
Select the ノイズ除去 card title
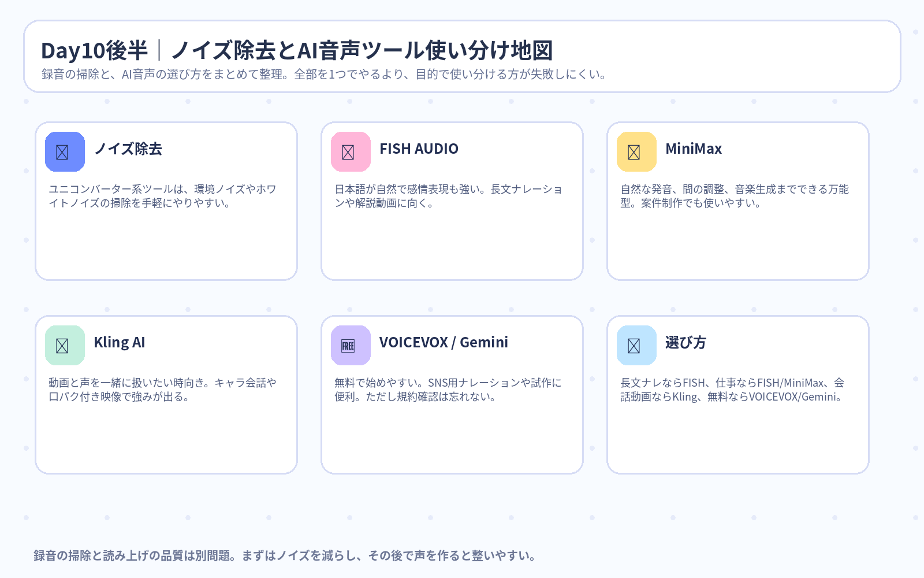[x=128, y=149]
